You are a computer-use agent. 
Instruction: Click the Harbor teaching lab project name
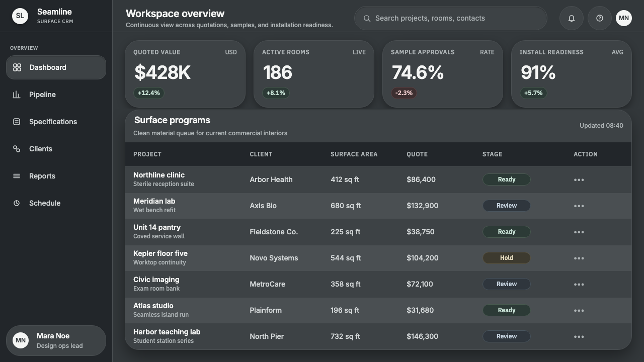tap(167, 332)
